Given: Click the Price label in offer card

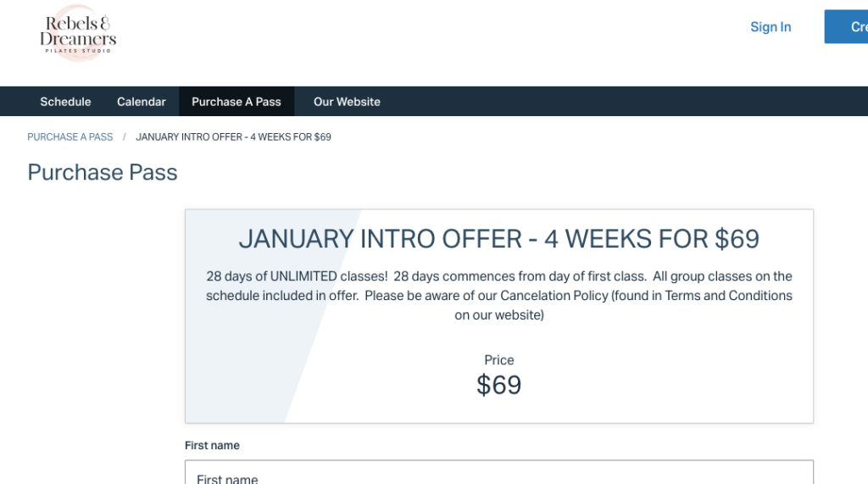Looking at the screenshot, I should point(498,360).
